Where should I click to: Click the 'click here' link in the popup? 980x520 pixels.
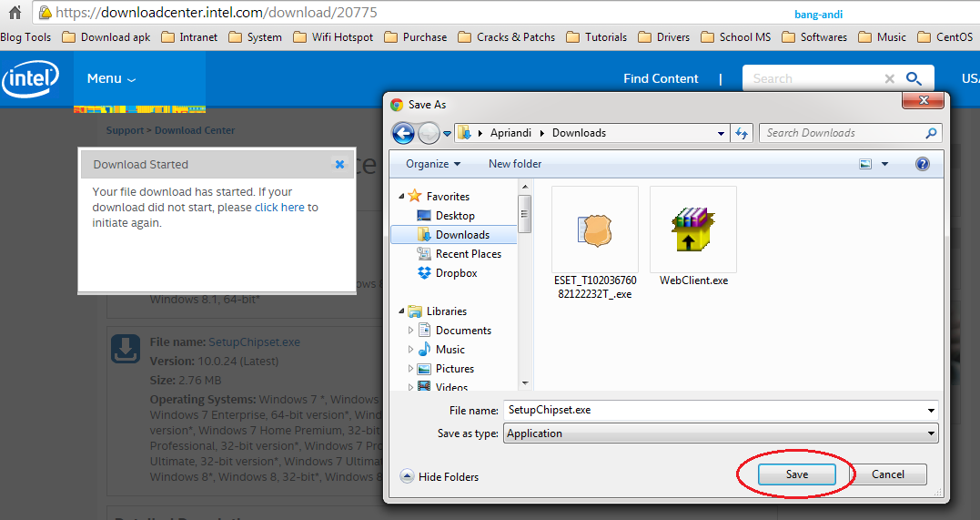279,207
